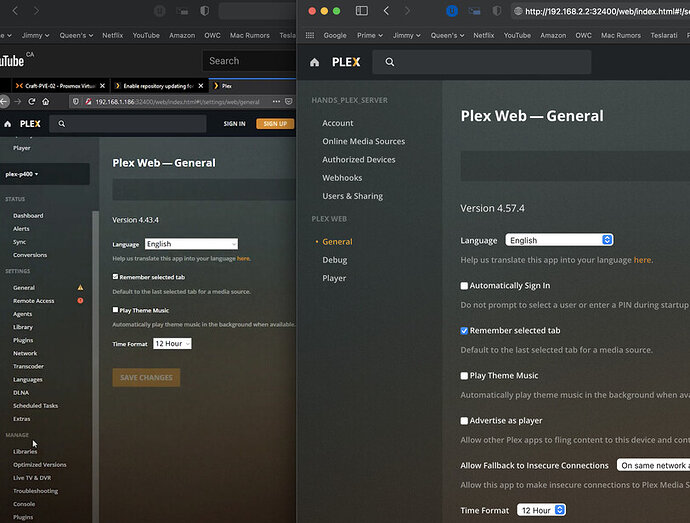Open Allow Fallback to Insecure Connections dropdown
This screenshot has height=523, width=690.
tap(653, 465)
